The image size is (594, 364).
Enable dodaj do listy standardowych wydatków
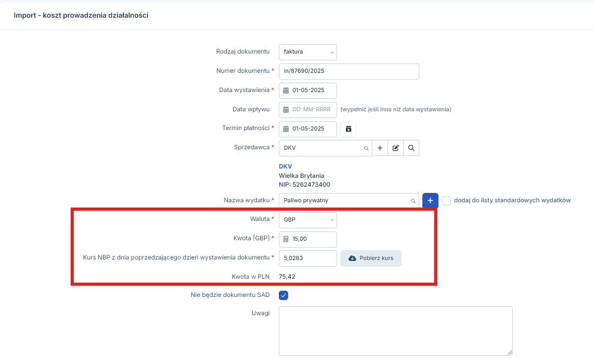pyautogui.click(x=446, y=201)
